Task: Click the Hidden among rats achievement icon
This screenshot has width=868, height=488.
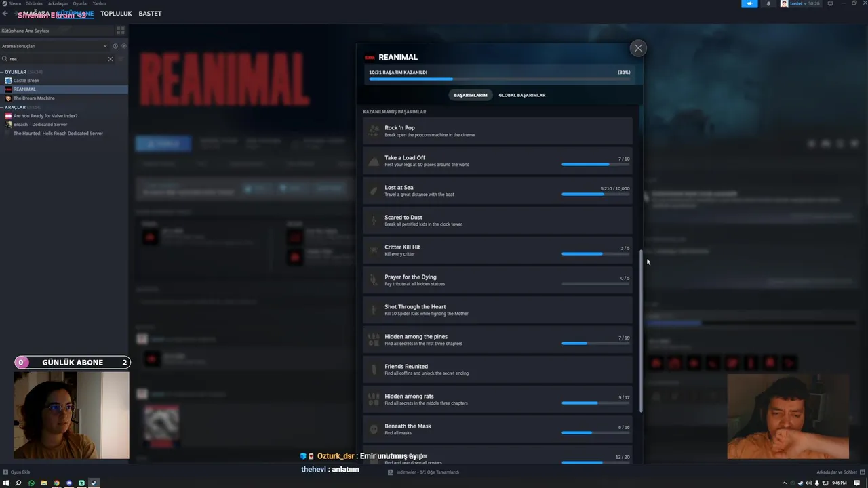Action: pyautogui.click(x=374, y=399)
